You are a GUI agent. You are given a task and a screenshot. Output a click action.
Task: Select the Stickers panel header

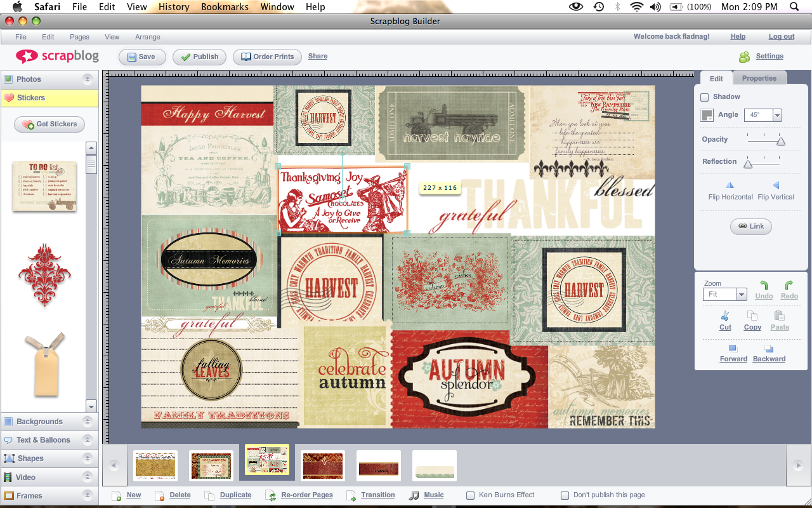[50, 98]
